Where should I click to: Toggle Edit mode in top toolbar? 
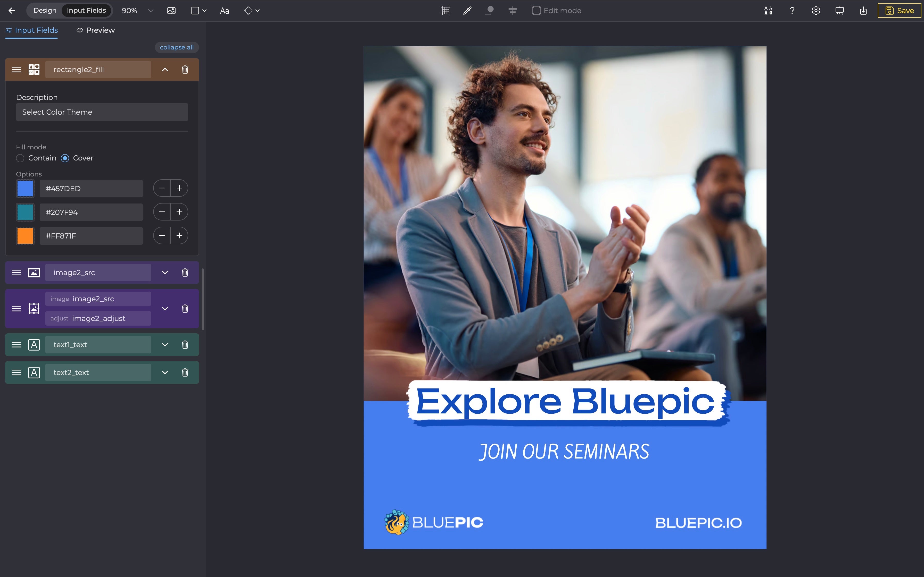point(556,11)
